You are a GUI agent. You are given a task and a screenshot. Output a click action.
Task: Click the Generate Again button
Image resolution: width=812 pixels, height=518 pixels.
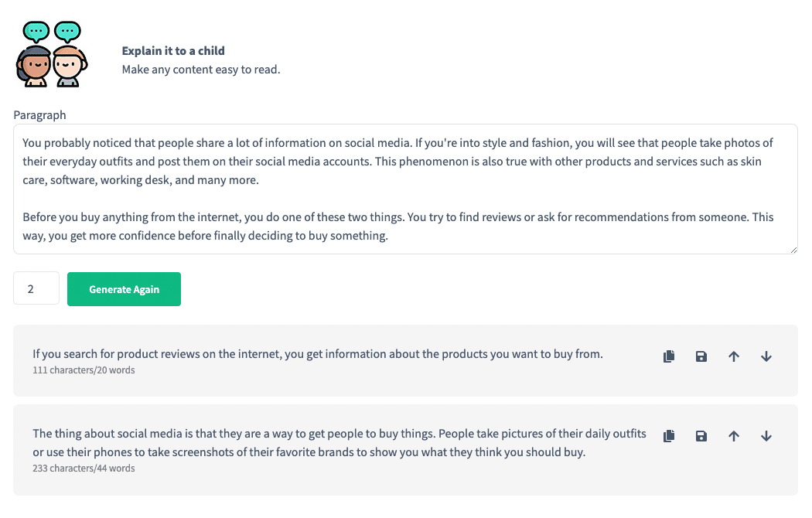coord(124,289)
